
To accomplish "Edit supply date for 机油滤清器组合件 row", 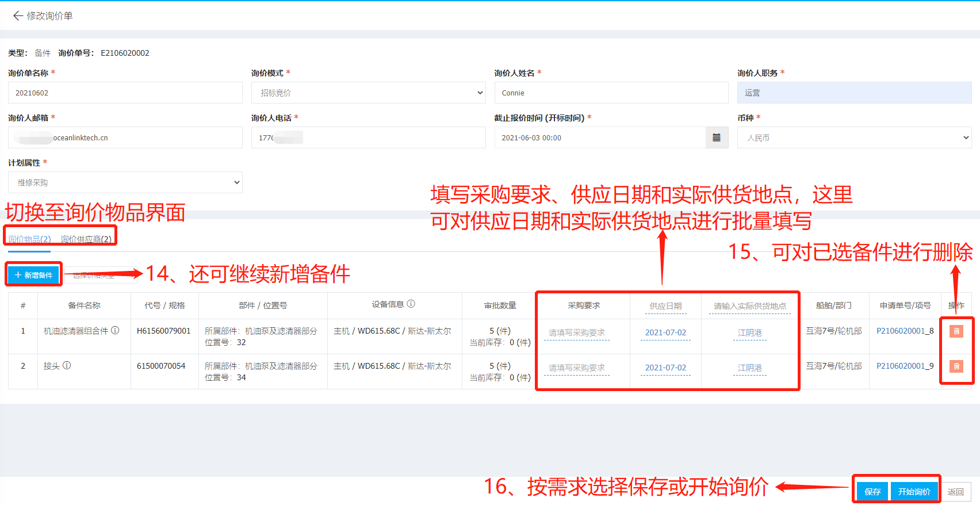I will [x=665, y=333].
